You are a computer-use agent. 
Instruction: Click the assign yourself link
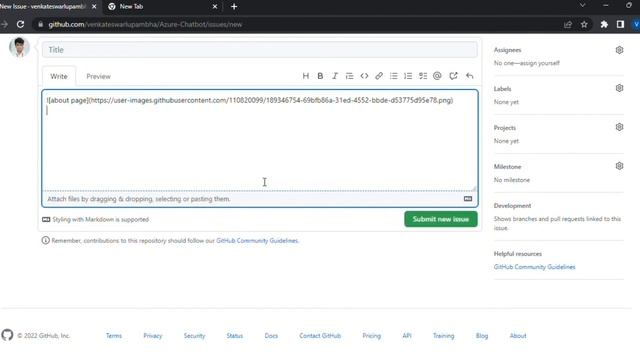[x=539, y=63]
